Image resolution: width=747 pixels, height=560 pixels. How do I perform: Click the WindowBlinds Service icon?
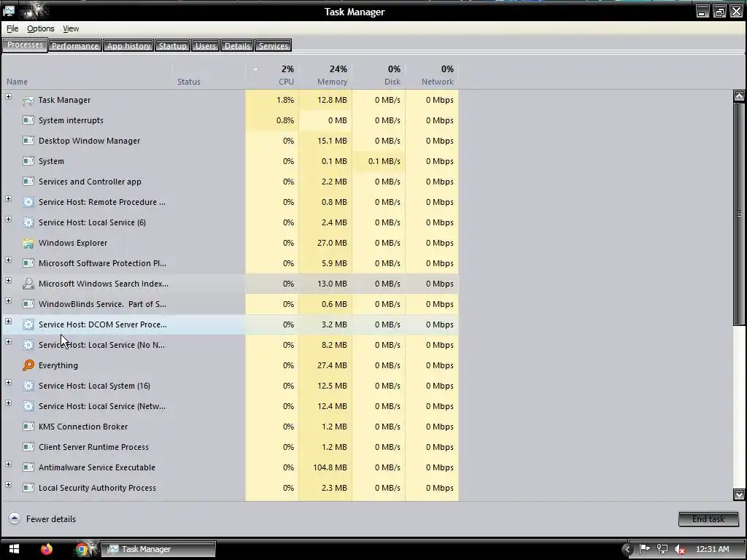28,304
